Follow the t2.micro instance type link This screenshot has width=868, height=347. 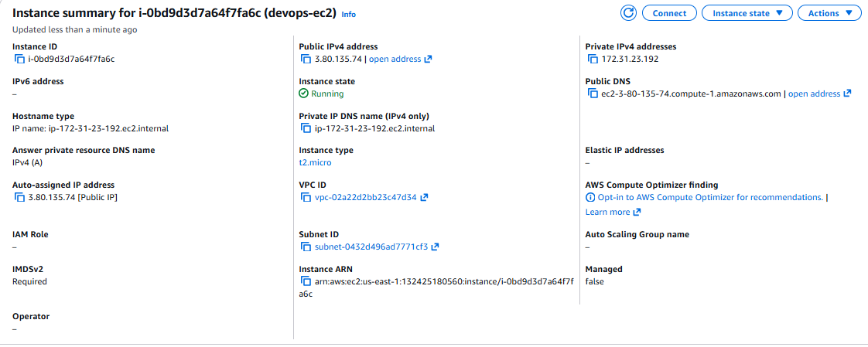pos(315,162)
